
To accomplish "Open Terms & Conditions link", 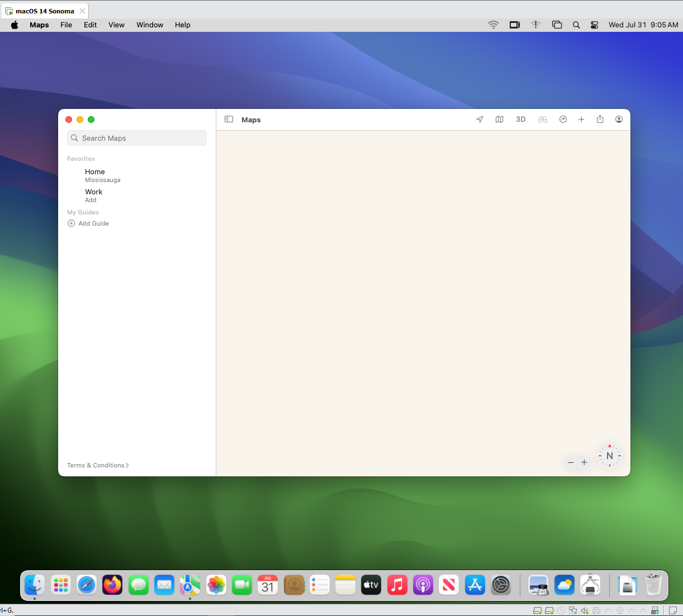I will tap(98, 465).
